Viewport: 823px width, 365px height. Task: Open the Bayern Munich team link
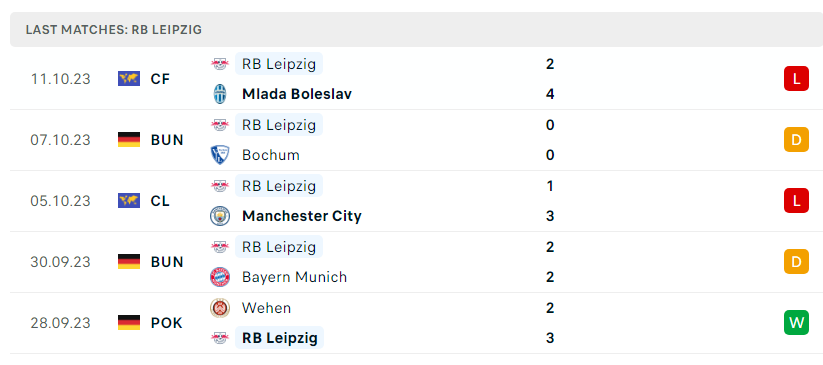294,277
